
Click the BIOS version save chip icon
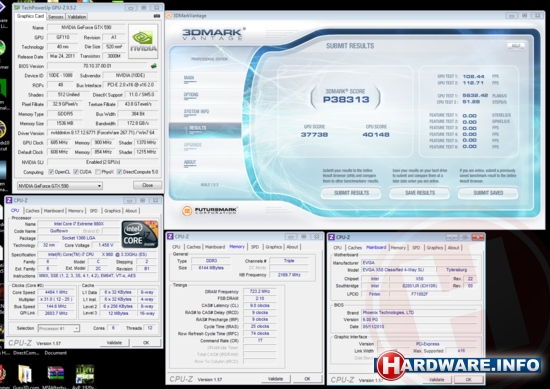tap(153, 66)
